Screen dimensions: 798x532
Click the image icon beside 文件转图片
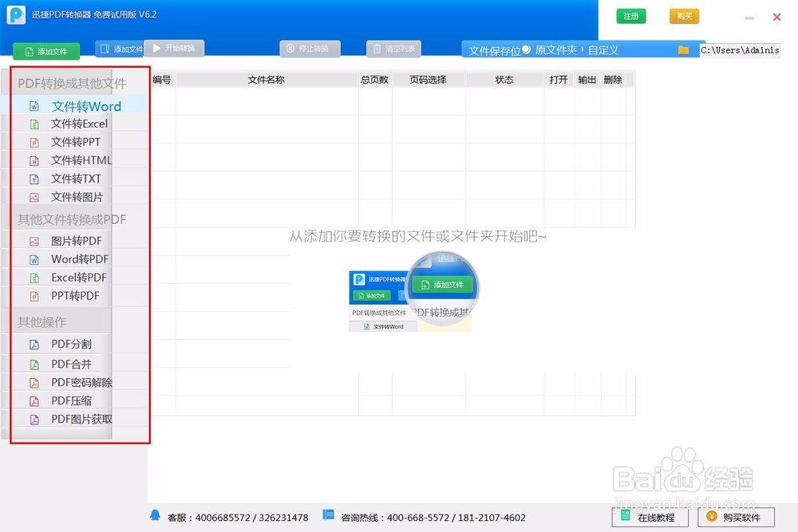pos(34,197)
